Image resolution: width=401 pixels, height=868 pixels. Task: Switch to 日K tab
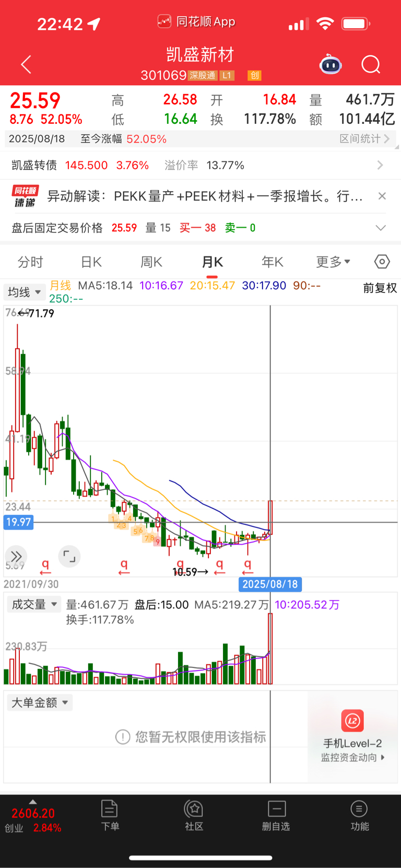tap(91, 262)
